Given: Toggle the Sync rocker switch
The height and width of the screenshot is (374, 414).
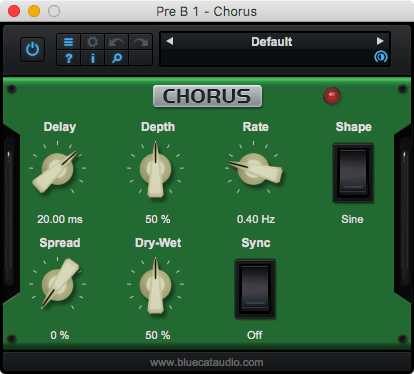Looking at the screenshot, I should 255,289.
